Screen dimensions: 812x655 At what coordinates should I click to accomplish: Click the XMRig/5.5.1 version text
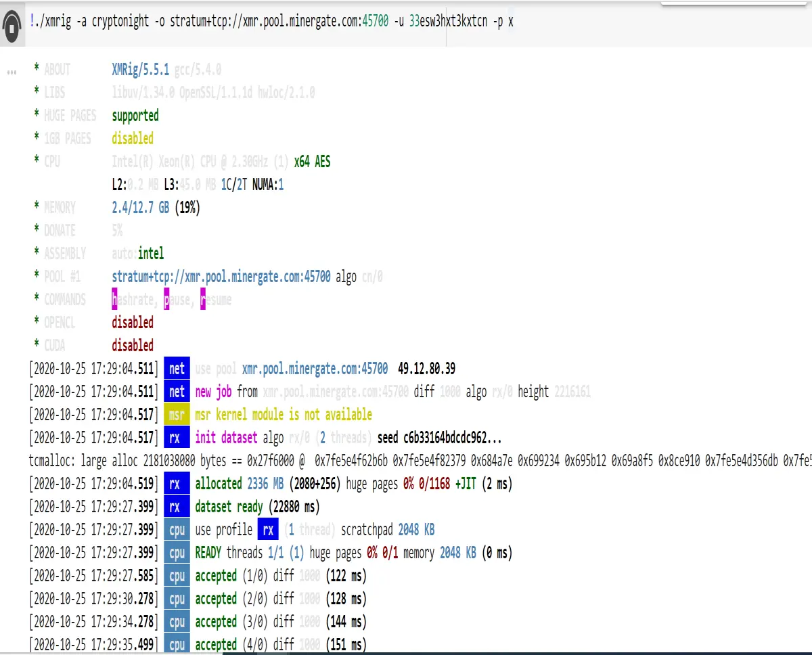141,69
